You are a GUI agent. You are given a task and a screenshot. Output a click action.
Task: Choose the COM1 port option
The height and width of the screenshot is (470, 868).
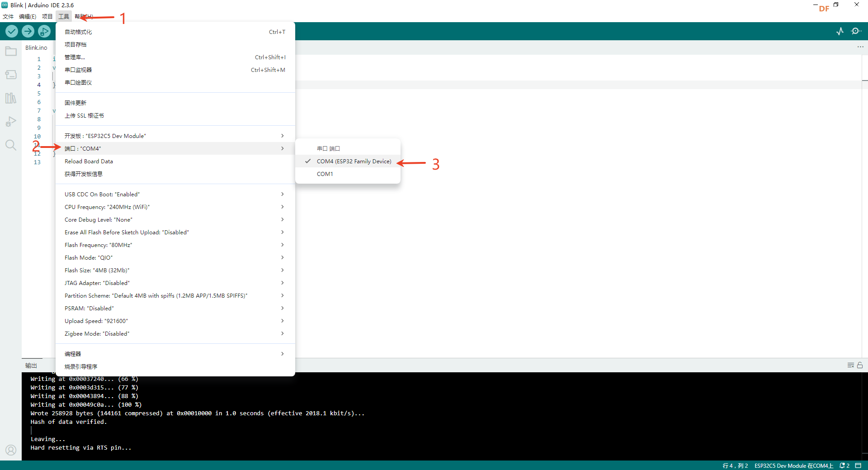click(x=325, y=174)
